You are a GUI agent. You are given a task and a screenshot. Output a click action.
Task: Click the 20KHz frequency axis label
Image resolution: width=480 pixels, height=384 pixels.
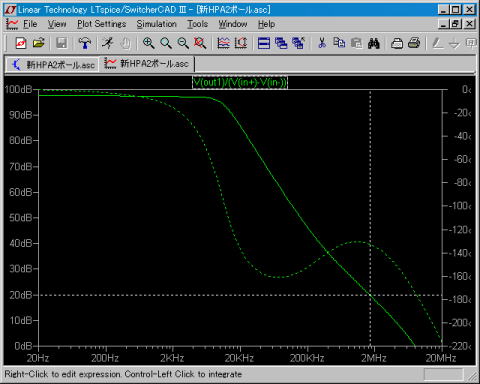click(239, 358)
